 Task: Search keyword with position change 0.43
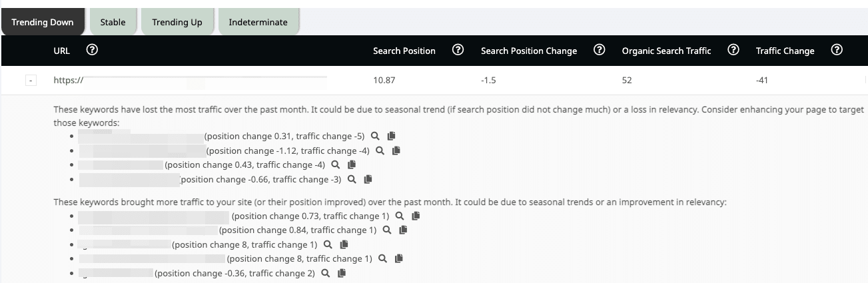pyautogui.click(x=336, y=164)
